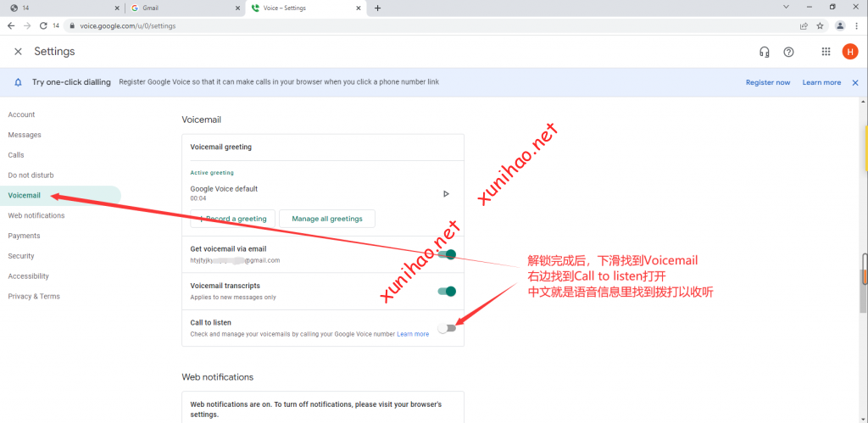The height and width of the screenshot is (423, 868).
Task: Close Settings with the X icon
Action: [x=18, y=52]
